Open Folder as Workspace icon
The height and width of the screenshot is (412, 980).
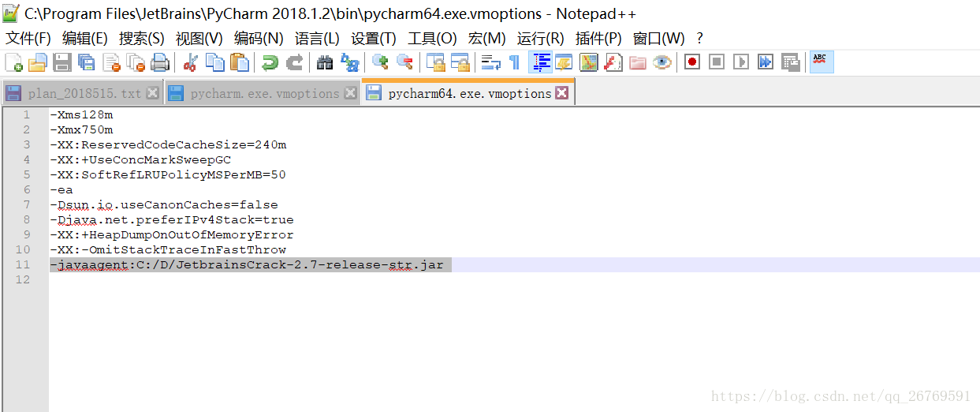637,62
